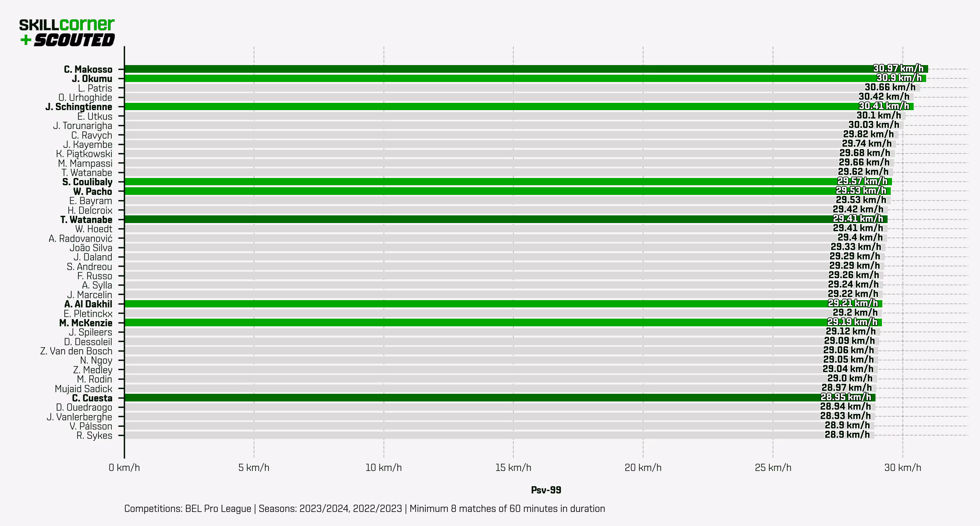This screenshot has height=526, width=980.
Task: Click the L. Patris grey bar
Action: (x=482, y=88)
